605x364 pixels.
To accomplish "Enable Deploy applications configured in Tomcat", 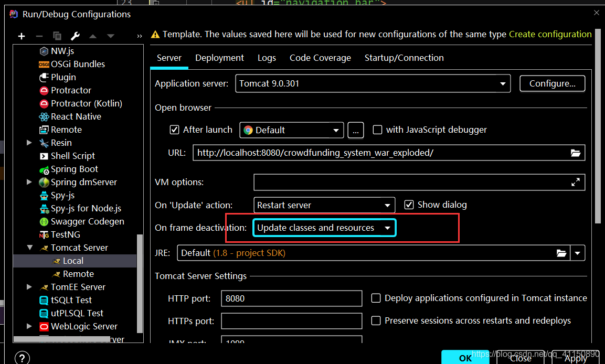I will tap(376, 298).
